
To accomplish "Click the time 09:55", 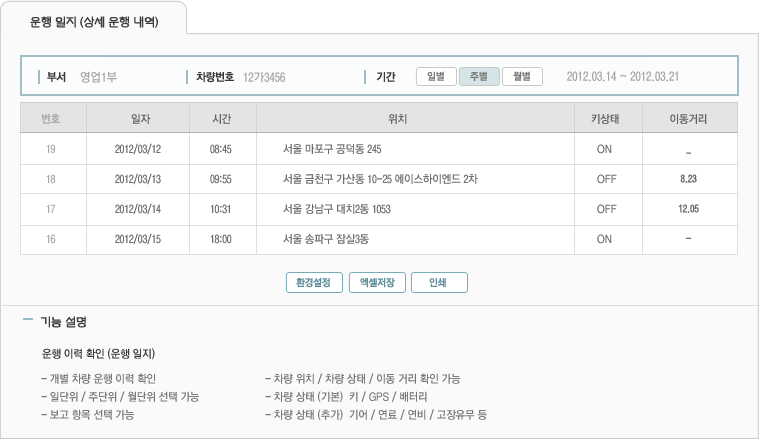I will tap(221, 179).
